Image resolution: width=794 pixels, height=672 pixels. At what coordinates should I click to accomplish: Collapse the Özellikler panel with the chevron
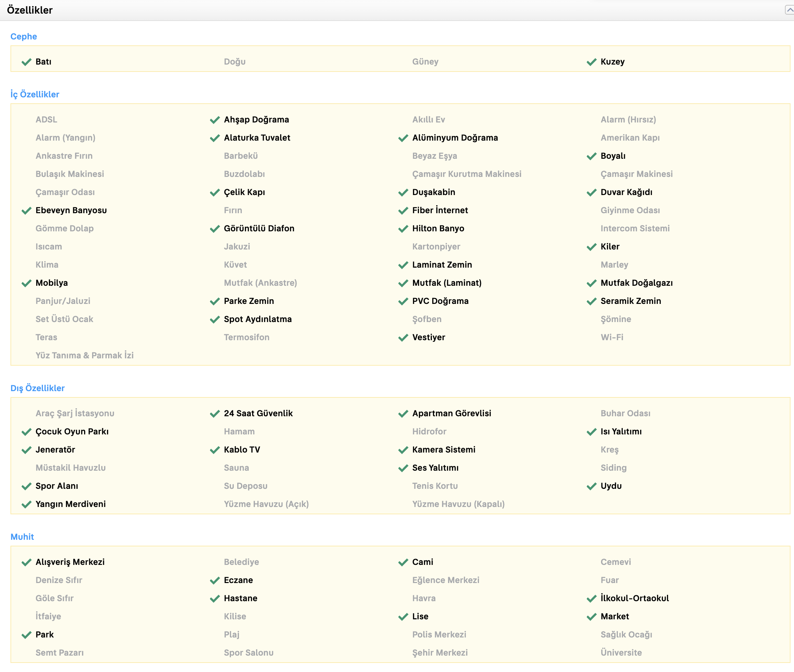(789, 10)
